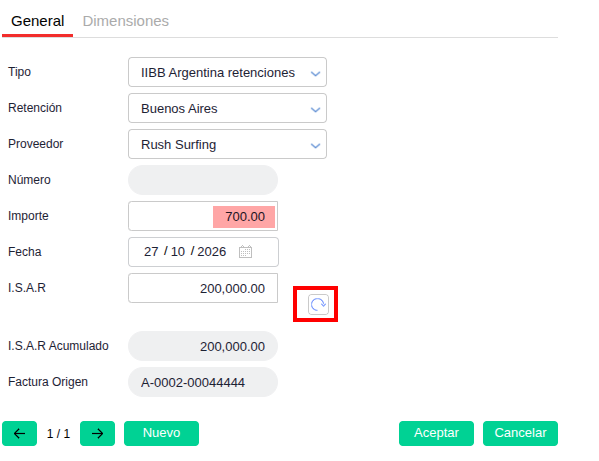
Task: Select the day 27 in Fecha
Action: tap(151, 252)
